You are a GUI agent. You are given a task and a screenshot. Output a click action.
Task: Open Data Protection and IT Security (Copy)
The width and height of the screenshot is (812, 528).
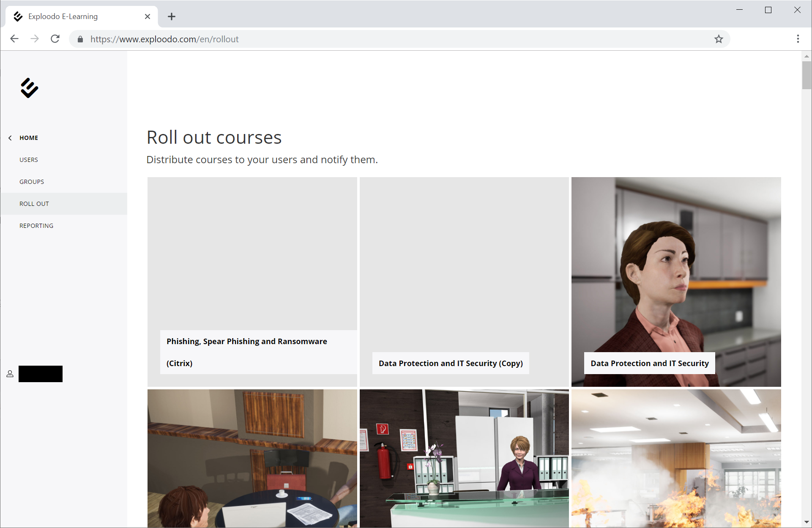click(464, 282)
